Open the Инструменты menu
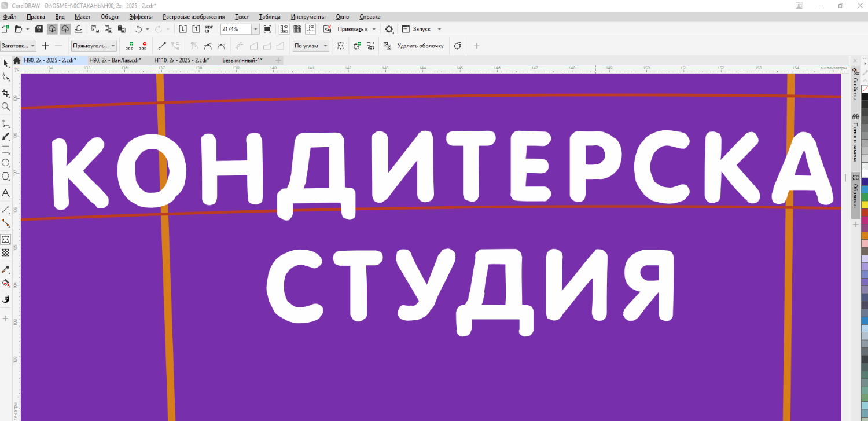 (x=308, y=17)
